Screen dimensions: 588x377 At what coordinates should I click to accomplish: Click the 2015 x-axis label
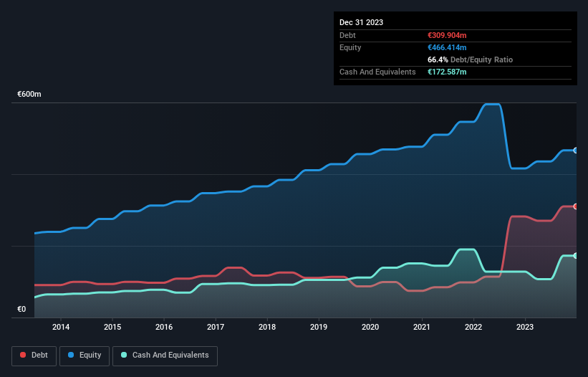coord(112,327)
